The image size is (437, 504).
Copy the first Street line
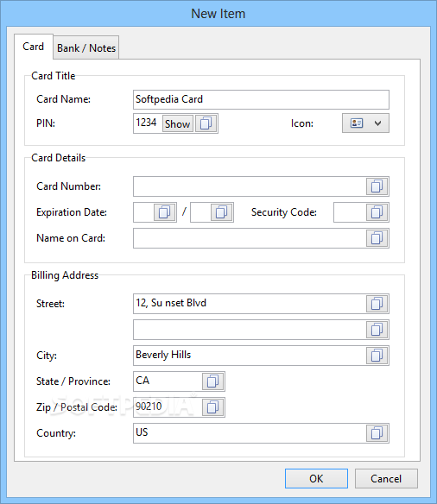pyautogui.click(x=377, y=304)
